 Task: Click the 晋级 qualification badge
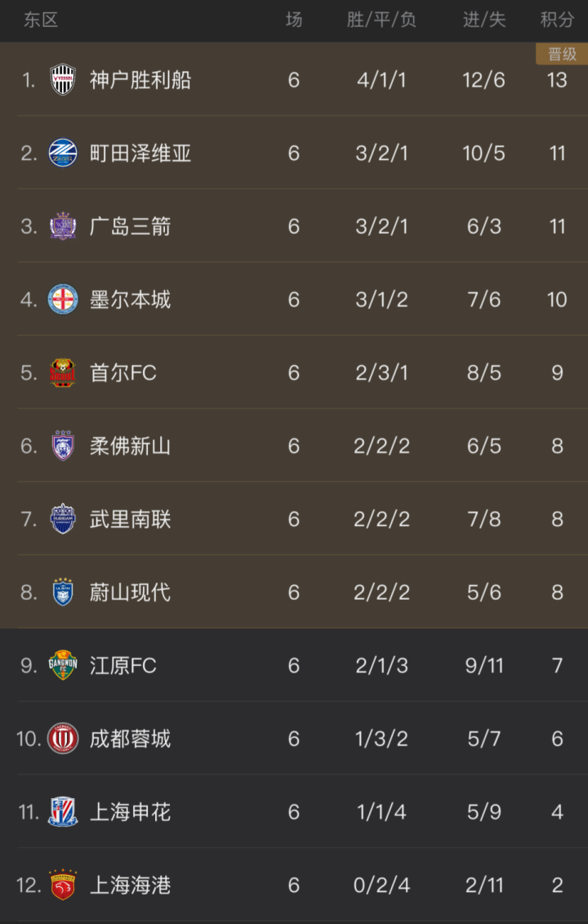pyautogui.click(x=562, y=55)
